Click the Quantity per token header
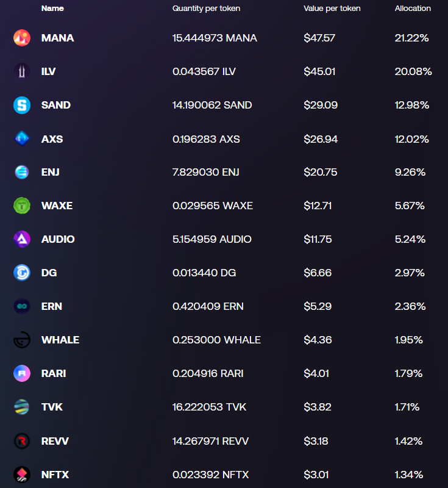 (x=206, y=9)
